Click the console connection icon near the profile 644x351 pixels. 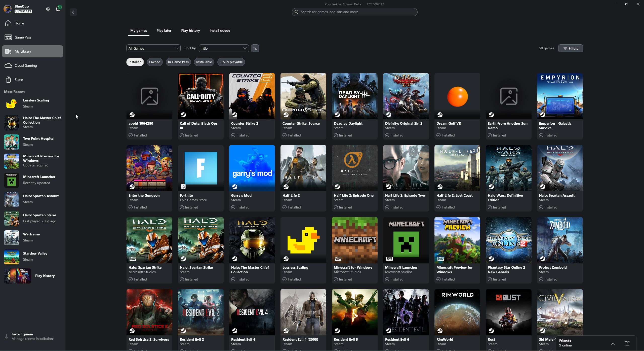tap(48, 9)
